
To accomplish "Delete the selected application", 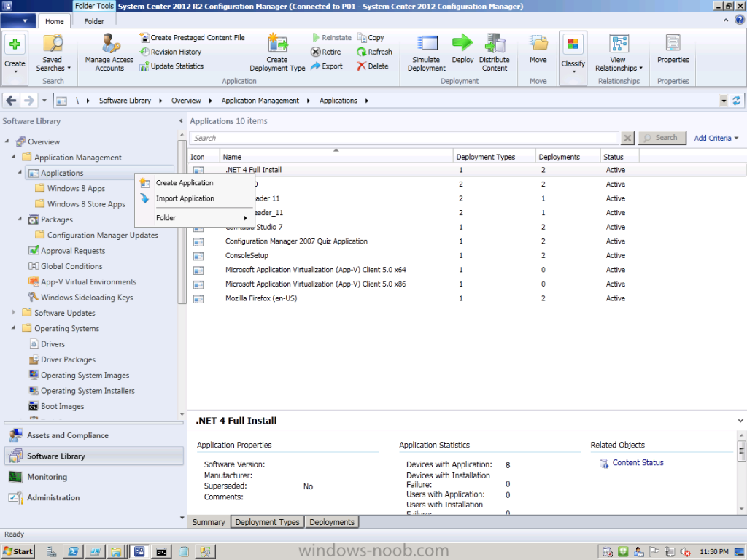I will tap(373, 66).
